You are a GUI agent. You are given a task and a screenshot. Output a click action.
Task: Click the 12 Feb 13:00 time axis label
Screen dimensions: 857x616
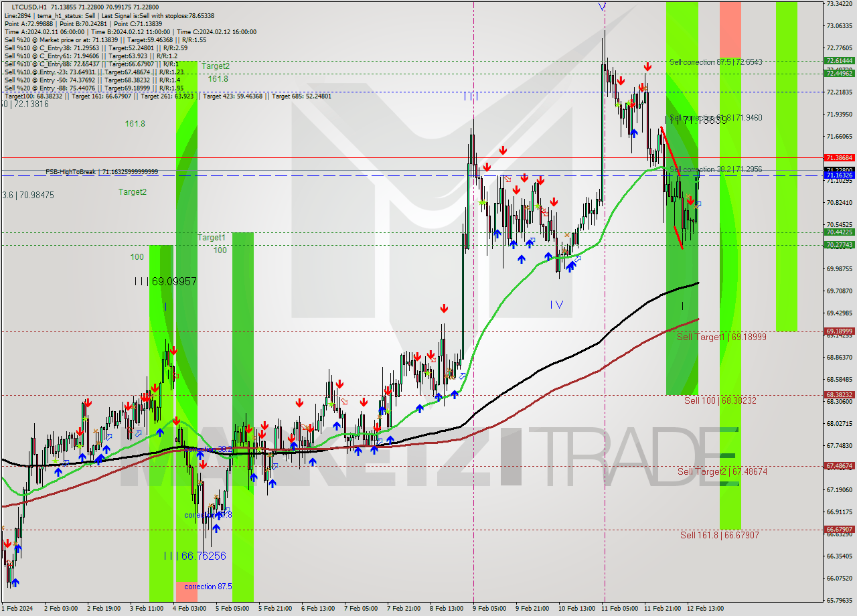point(705,609)
